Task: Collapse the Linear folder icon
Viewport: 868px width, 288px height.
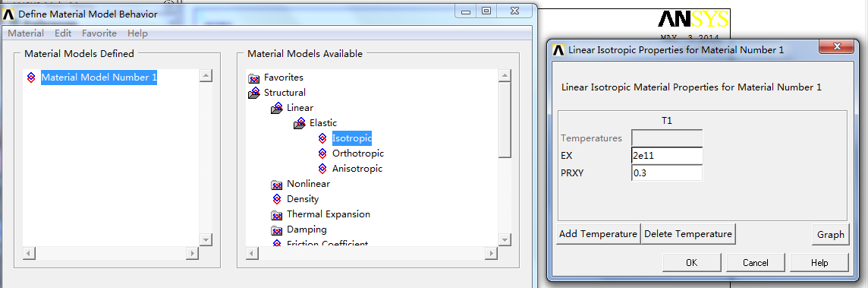Action: pos(277,108)
